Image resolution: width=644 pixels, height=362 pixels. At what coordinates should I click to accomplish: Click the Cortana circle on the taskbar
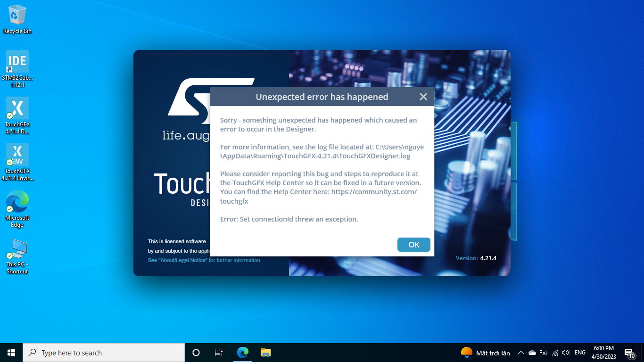tap(196, 352)
